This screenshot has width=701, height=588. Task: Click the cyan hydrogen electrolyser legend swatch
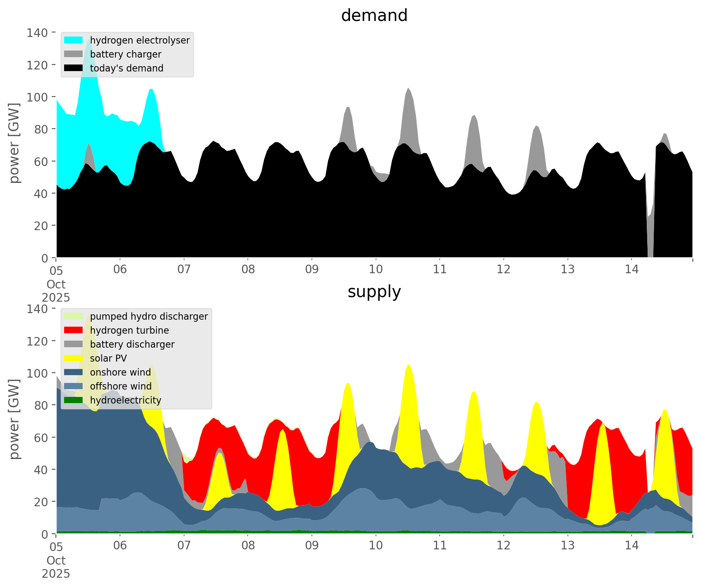coord(74,40)
